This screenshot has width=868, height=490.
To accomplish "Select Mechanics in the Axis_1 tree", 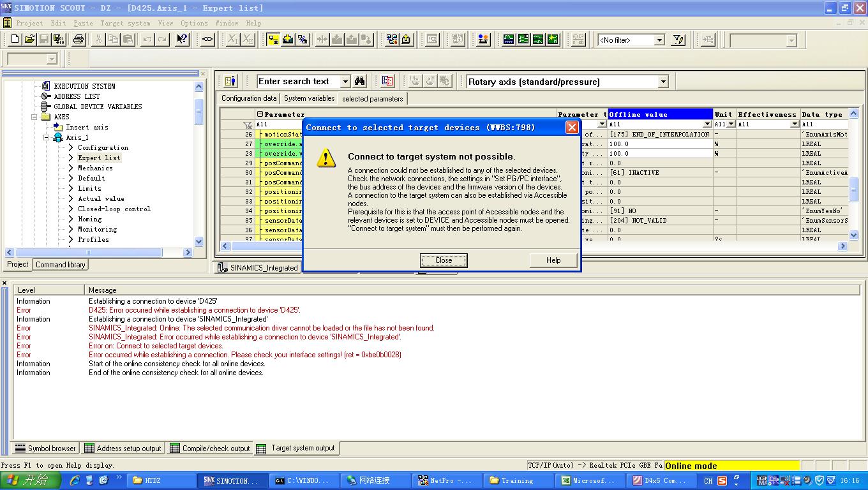I will 95,168.
